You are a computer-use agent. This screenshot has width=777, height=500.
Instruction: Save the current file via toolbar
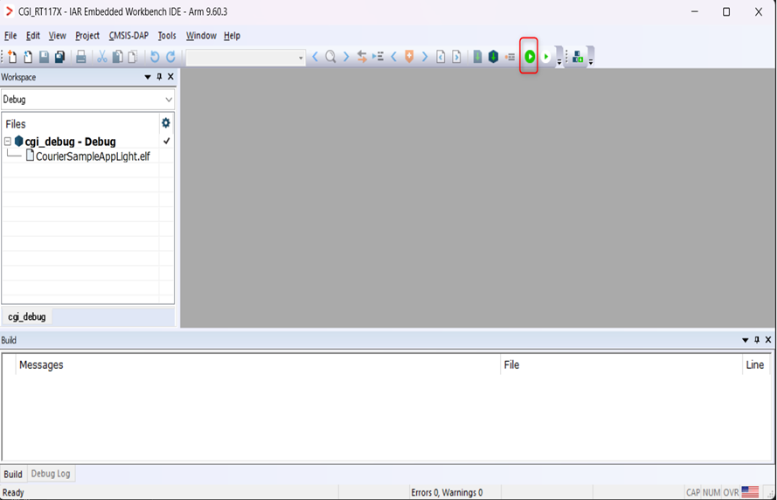click(x=44, y=57)
